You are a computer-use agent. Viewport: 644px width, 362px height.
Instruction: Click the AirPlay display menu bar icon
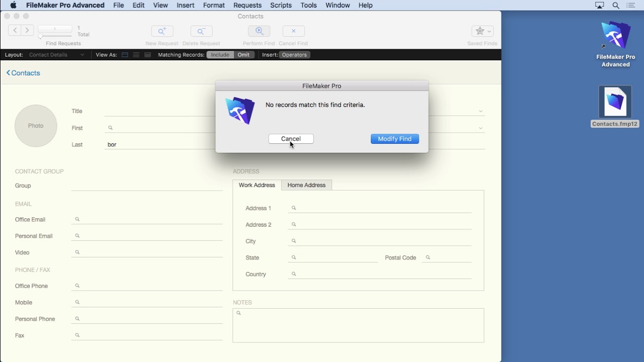coord(600,5)
